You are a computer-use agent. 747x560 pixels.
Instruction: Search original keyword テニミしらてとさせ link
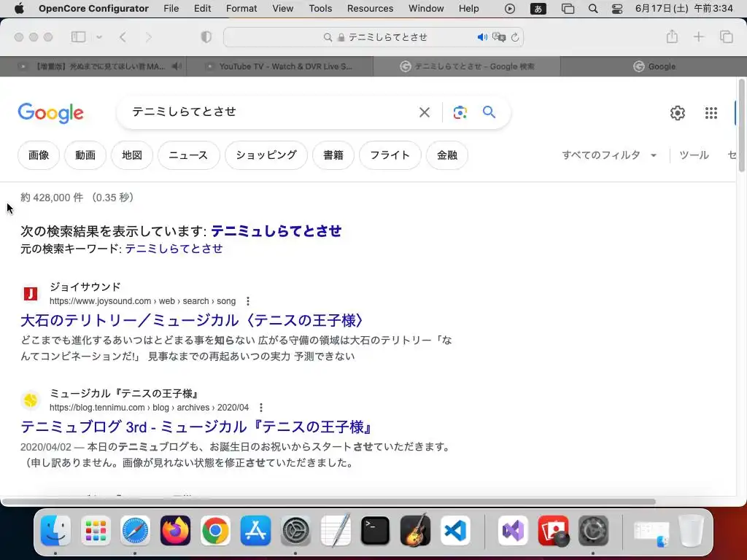pyautogui.click(x=174, y=249)
